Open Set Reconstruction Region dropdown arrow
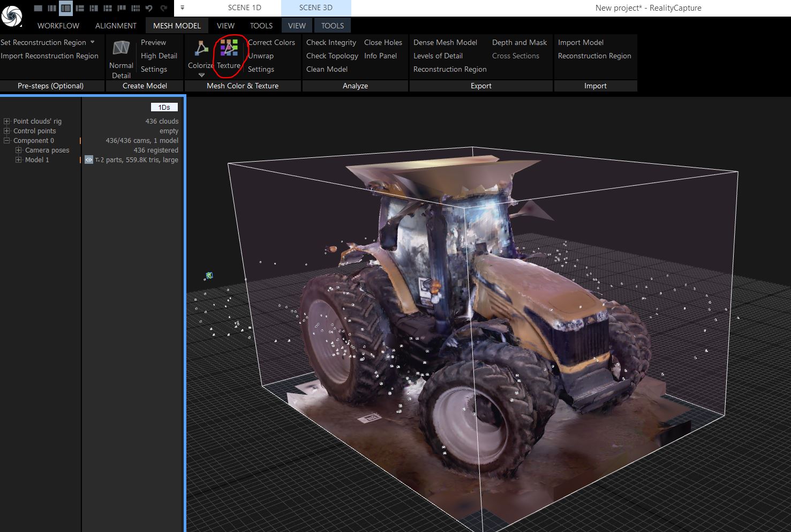 tap(93, 42)
